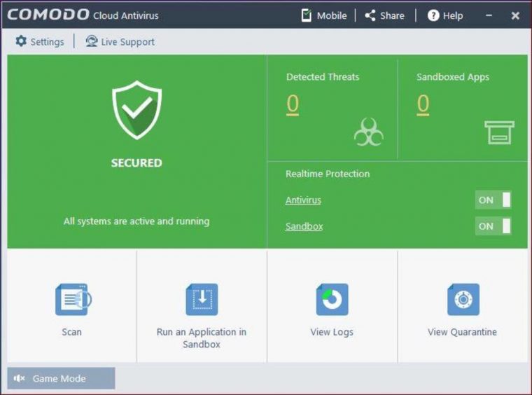This screenshot has width=532, height=395.
Task: Click the Detected Threats heading
Action: [x=323, y=77]
